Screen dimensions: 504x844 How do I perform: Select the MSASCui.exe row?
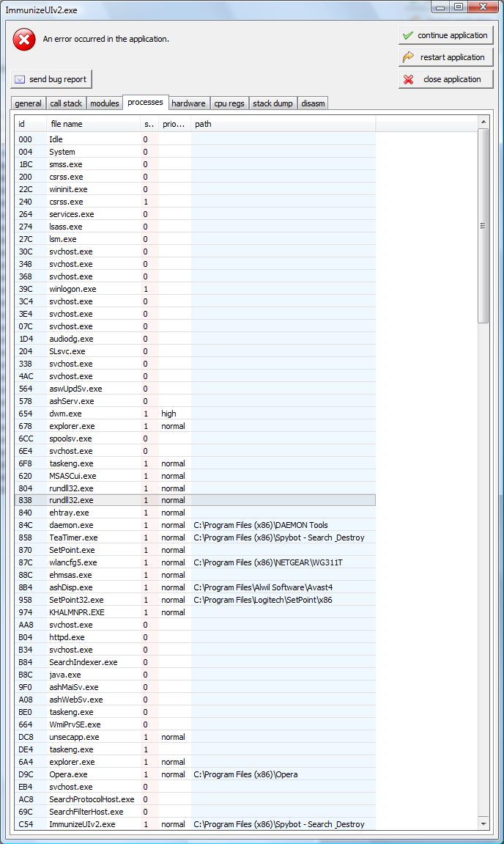(196, 476)
